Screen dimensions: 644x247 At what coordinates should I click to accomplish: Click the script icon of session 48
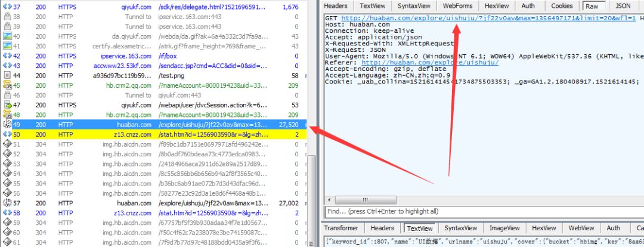(x=7, y=115)
